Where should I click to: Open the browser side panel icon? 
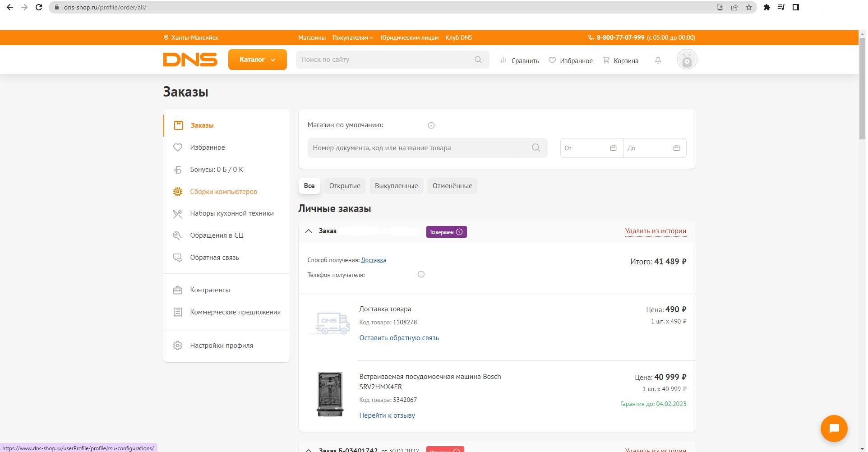pos(796,7)
